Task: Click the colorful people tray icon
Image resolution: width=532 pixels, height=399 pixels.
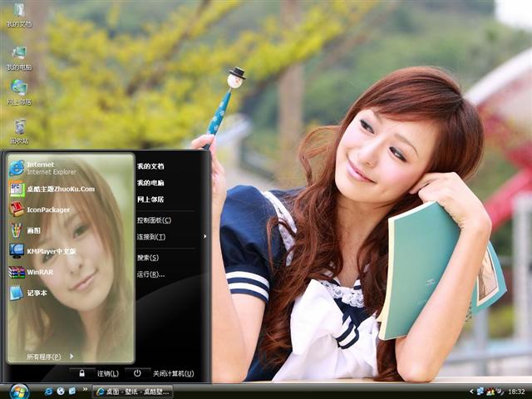Action: pos(490,392)
